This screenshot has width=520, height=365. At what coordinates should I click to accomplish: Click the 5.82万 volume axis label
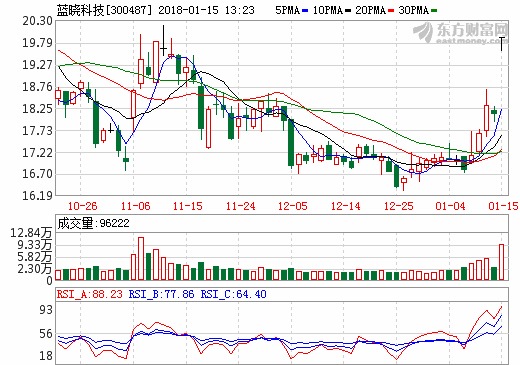(35, 257)
